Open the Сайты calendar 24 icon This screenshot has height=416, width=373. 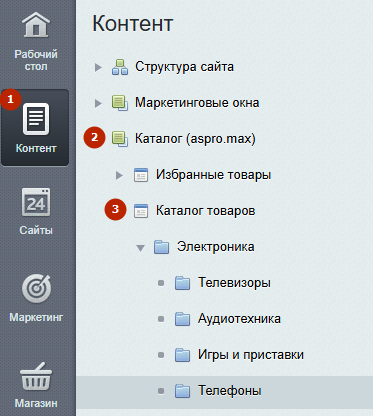click(36, 203)
